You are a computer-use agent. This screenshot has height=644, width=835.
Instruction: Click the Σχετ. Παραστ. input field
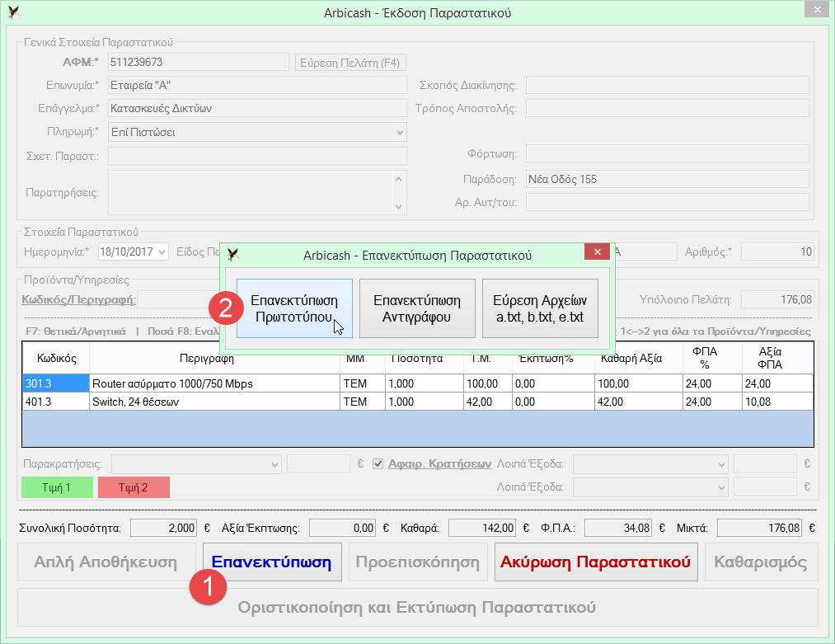[257, 156]
